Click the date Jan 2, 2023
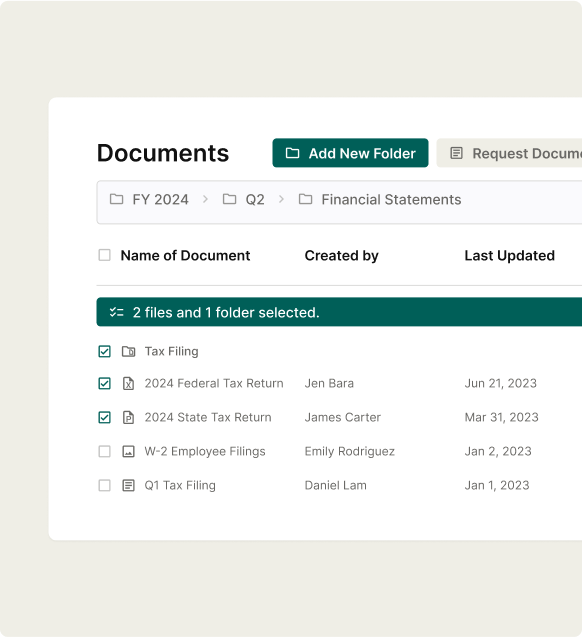 coord(498,451)
